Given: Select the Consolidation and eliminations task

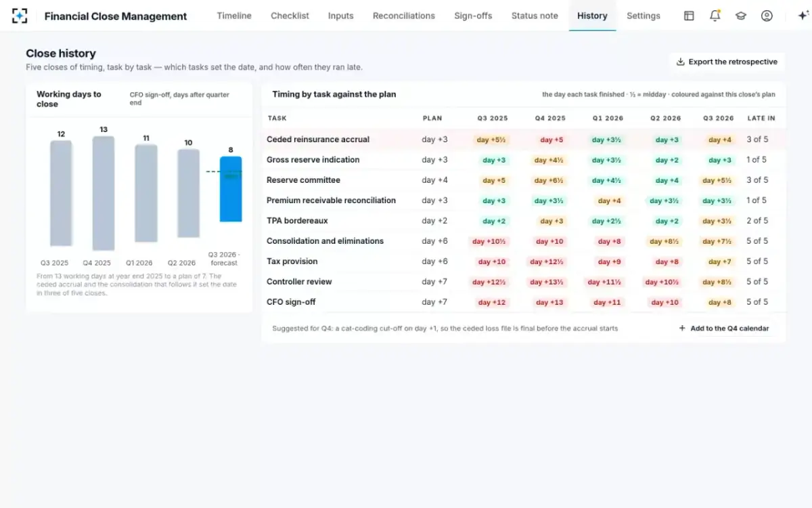Looking at the screenshot, I should click(x=325, y=241).
